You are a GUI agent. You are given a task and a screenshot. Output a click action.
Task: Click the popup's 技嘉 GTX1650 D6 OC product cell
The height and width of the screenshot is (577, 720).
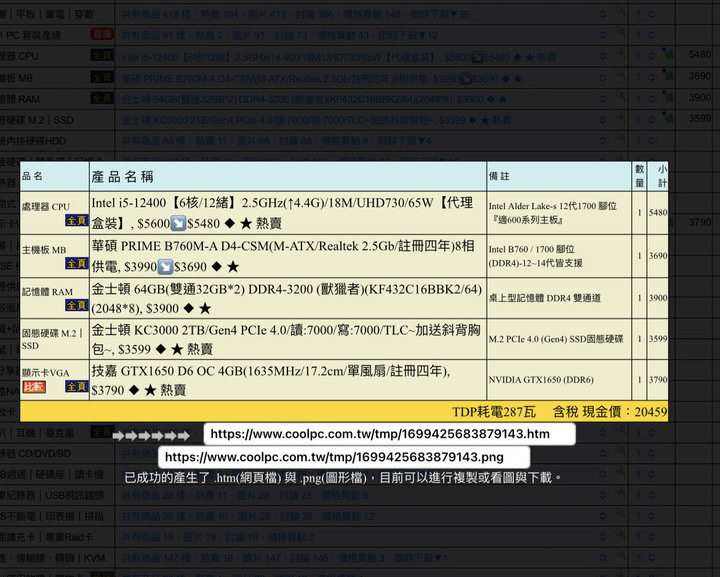coord(288,380)
